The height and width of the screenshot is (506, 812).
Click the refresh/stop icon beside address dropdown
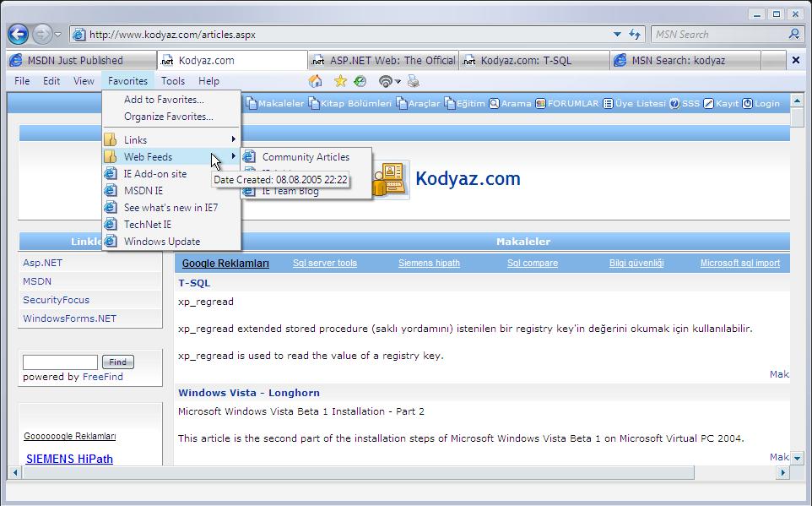click(635, 35)
